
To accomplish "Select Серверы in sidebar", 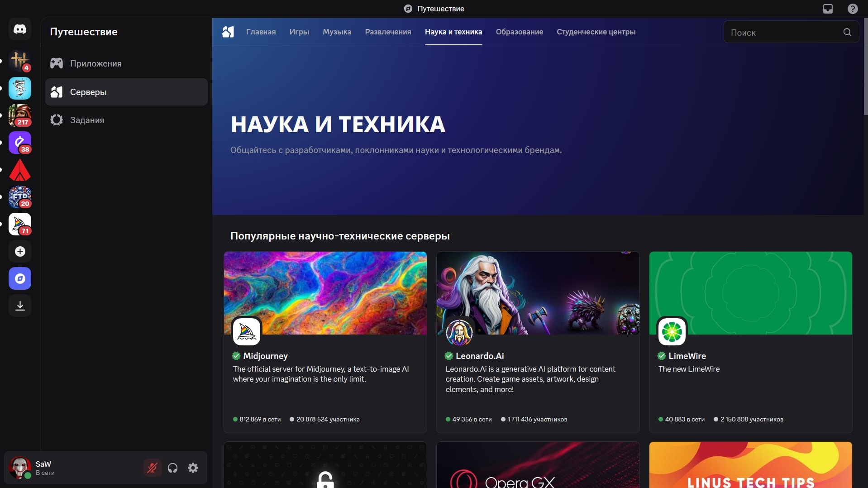I will tap(126, 92).
